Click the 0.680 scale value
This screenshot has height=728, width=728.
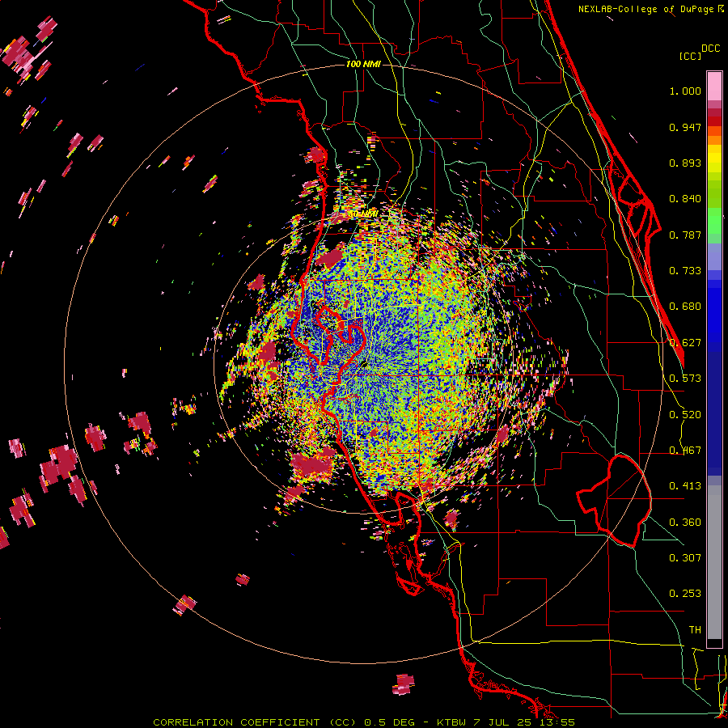685,307
